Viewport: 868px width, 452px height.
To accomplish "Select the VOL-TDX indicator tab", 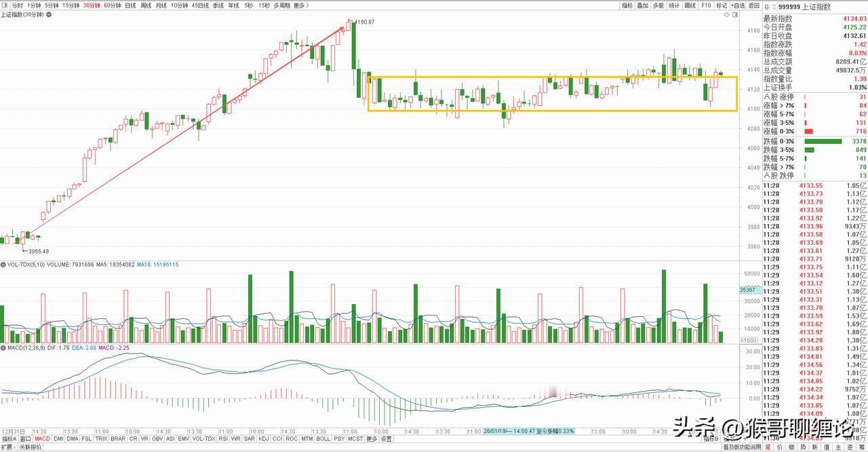I will 203,438.
